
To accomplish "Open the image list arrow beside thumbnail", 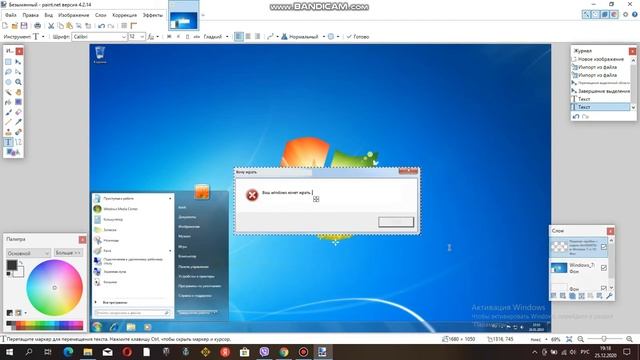I will [x=203, y=16].
